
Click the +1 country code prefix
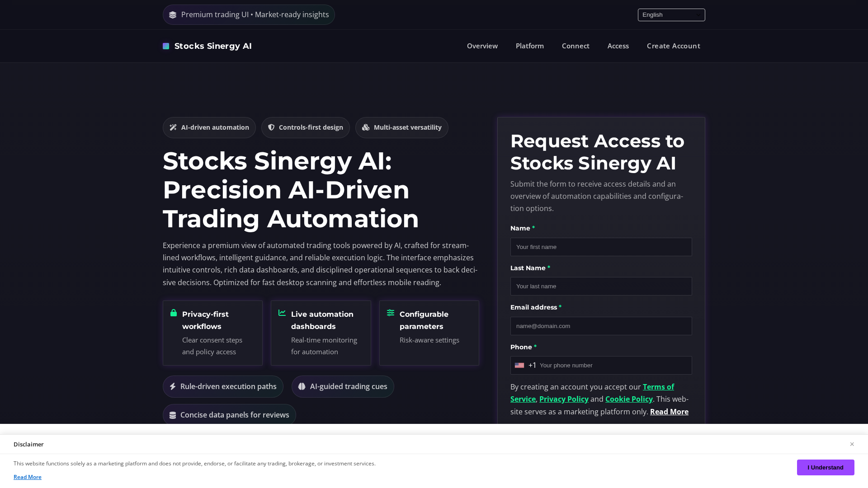532,366
